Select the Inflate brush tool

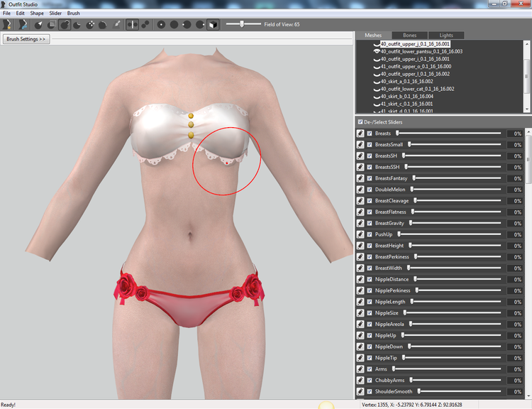click(65, 25)
